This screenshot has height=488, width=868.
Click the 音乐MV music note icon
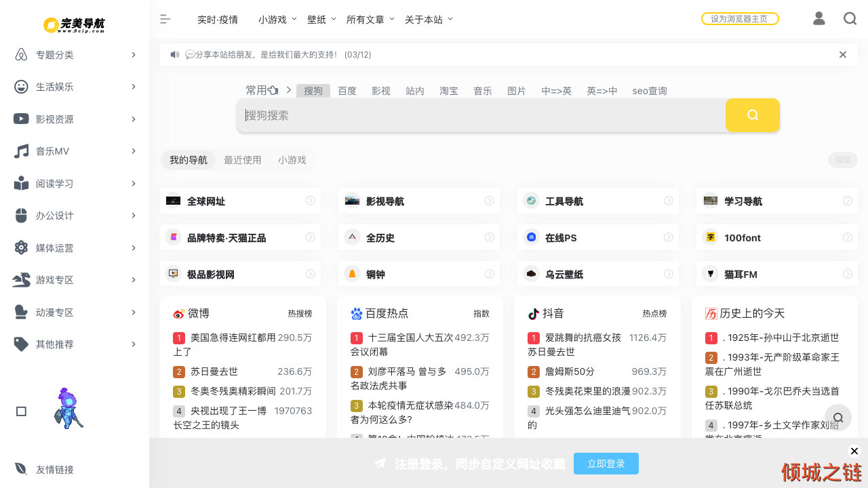[x=21, y=151]
